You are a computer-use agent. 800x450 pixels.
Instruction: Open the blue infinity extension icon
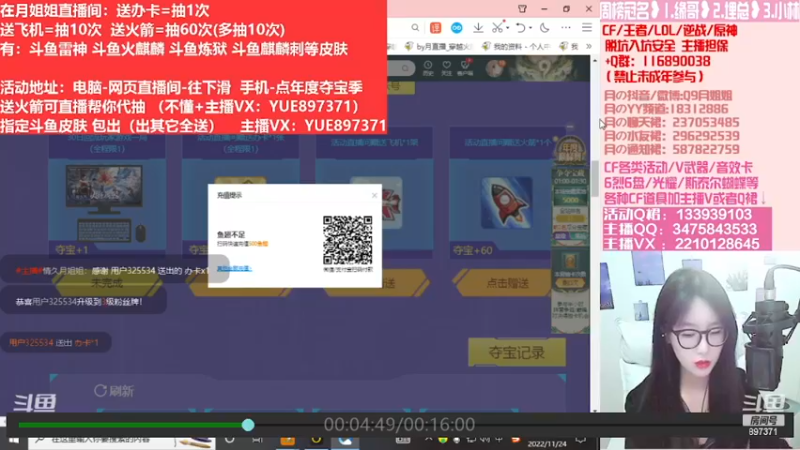tap(457, 28)
